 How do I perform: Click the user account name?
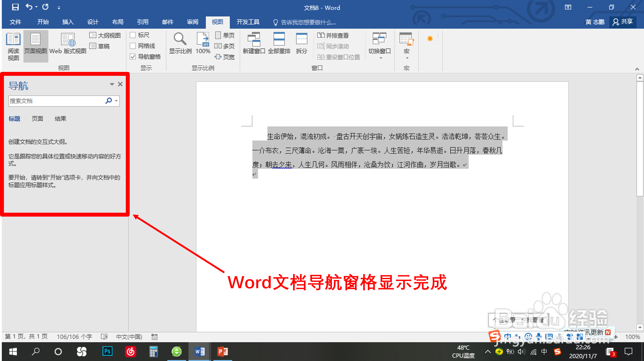595,22
